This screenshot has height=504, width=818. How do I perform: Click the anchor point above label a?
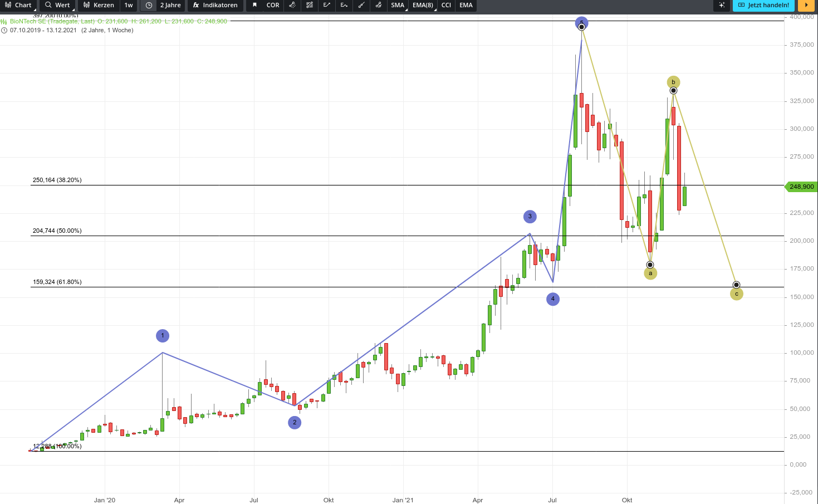click(x=650, y=265)
